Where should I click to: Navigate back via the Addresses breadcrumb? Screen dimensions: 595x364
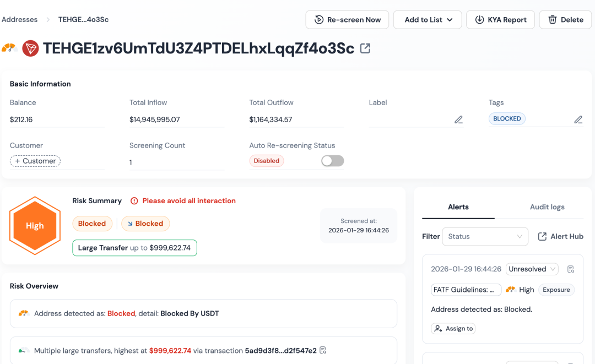pos(19,19)
